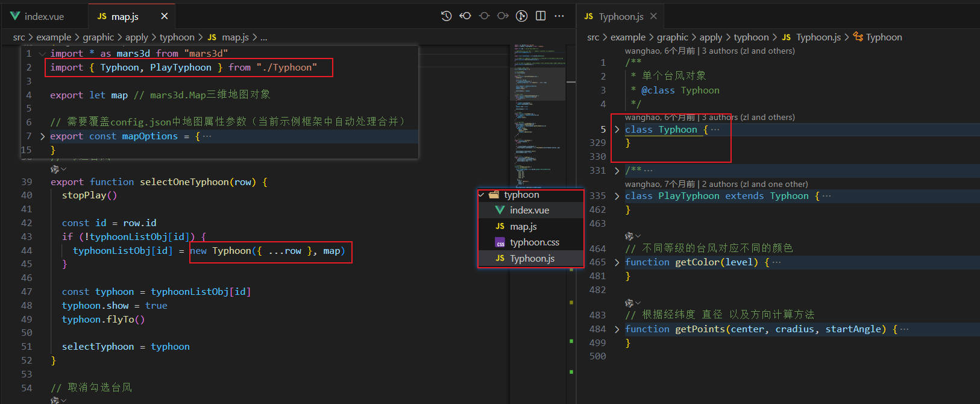The height and width of the screenshot is (404, 980).
Task: Close the Typhoon.js editor tab
Action: pyautogui.click(x=653, y=16)
